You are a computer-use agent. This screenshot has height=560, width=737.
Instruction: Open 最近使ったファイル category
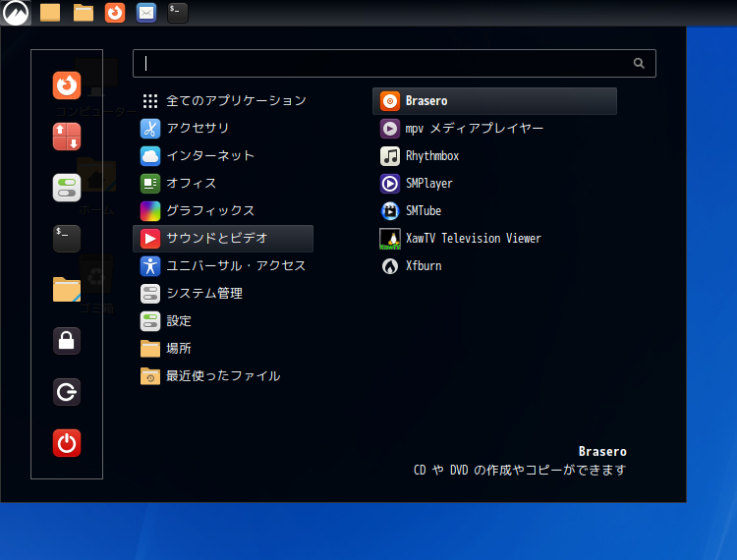(x=223, y=376)
